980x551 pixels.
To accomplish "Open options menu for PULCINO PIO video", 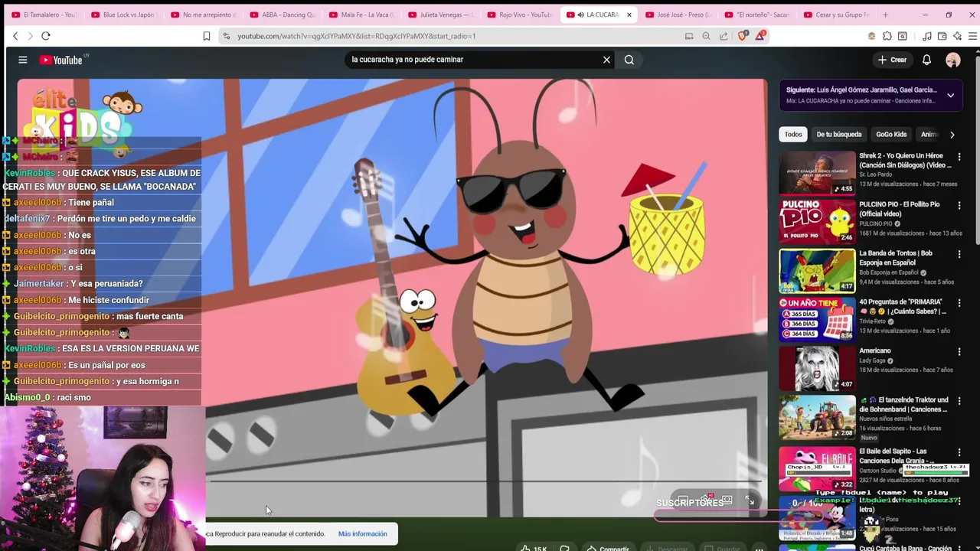I will [x=959, y=206].
